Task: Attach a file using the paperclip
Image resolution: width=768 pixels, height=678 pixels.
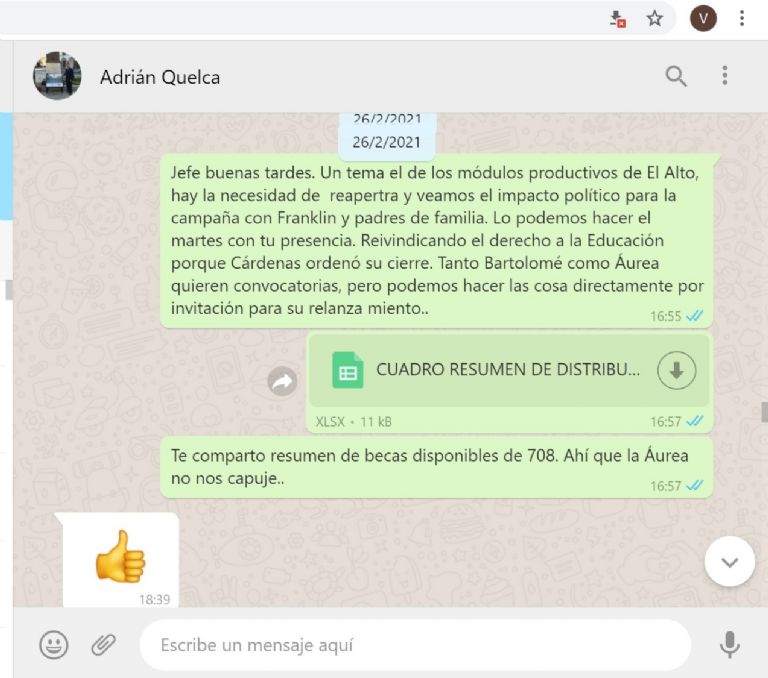Action: (x=103, y=645)
